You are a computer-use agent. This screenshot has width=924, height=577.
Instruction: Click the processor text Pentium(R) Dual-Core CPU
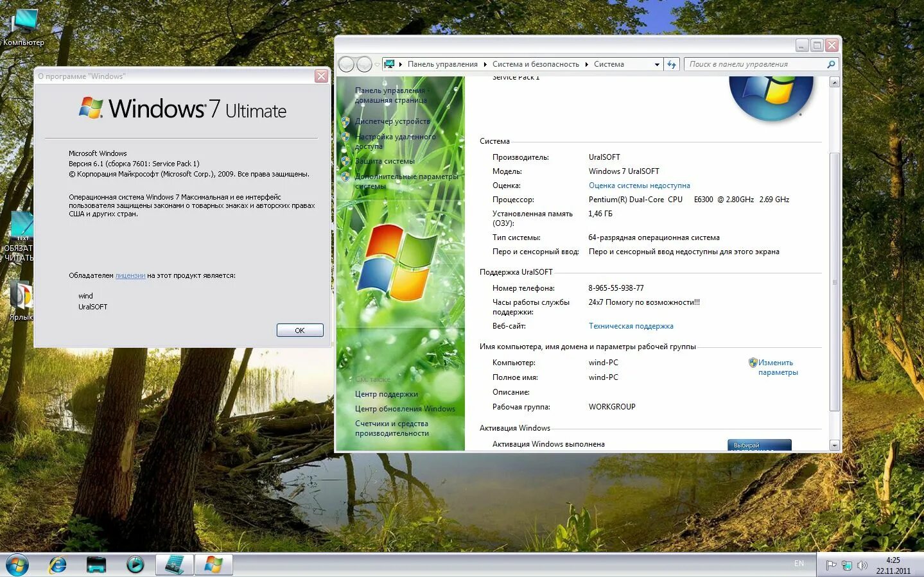click(636, 200)
